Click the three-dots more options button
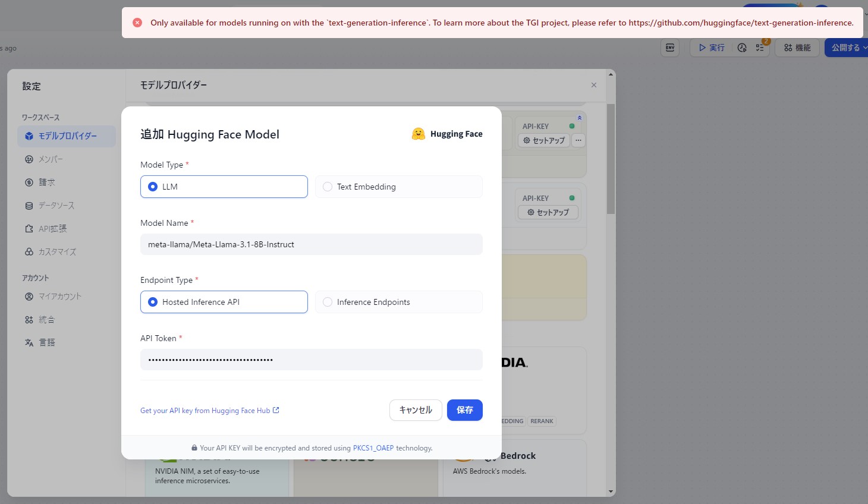The height and width of the screenshot is (504, 868). [x=578, y=140]
